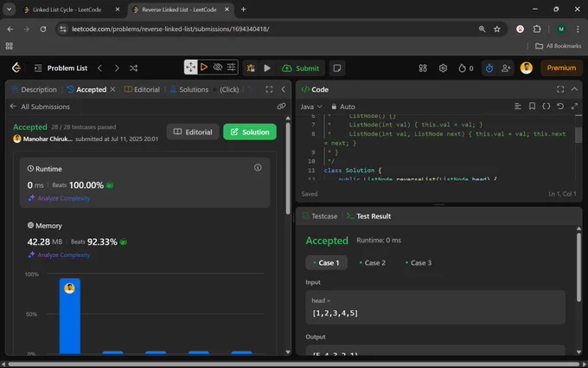Open LeetCode settings gear
Viewport: 588px width, 368px height.
(443, 68)
